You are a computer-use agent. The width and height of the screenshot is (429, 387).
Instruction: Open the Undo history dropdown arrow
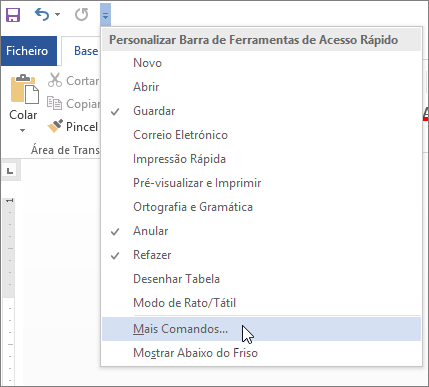(x=57, y=15)
